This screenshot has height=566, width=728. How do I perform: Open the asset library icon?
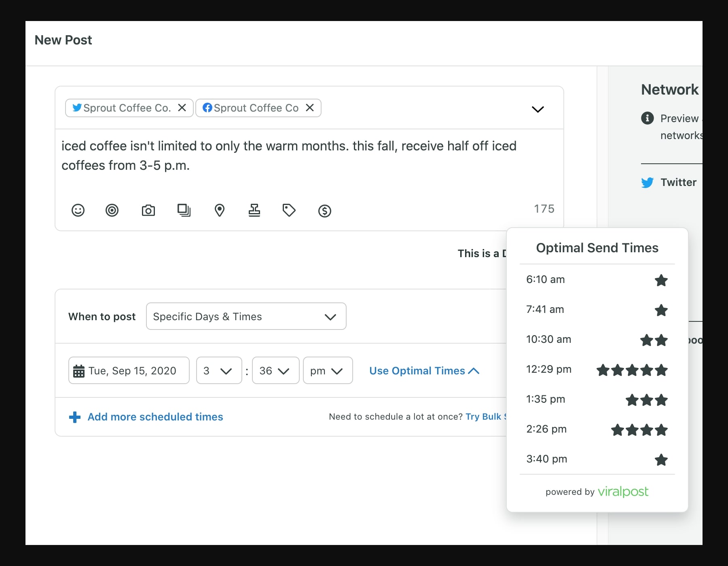point(184,210)
